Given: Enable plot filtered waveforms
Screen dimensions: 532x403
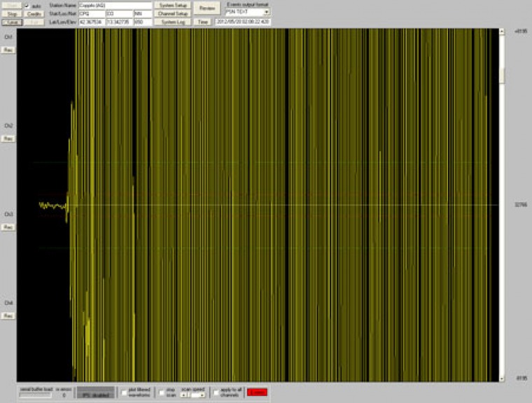Looking at the screenshot, I should [124, 393].
